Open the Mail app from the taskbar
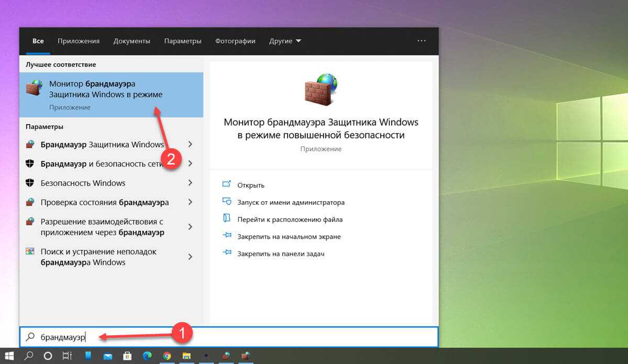 pos(107,356)
